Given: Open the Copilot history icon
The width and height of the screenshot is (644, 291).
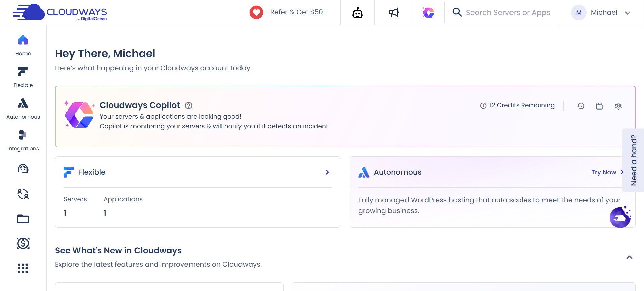Looking at the screenshot, I should [x=581, y=106].
